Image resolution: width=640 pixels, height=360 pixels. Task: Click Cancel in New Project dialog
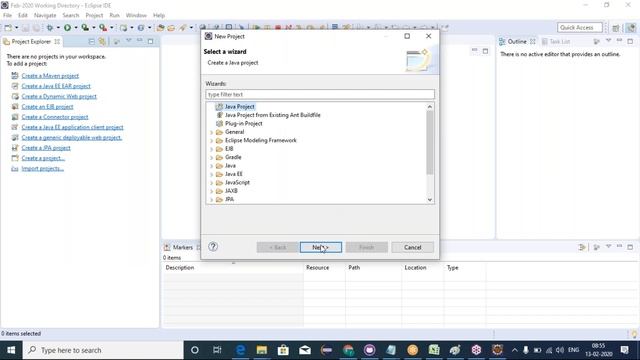point(412,247)
